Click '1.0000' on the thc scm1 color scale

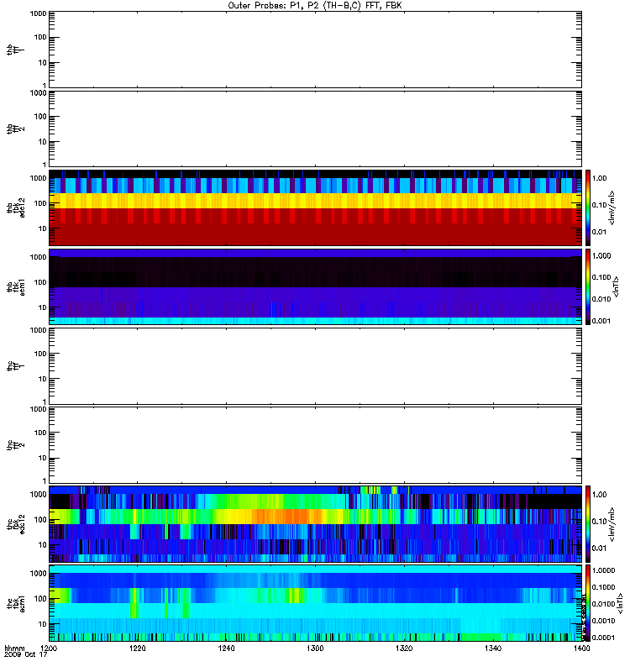[603, 570]
